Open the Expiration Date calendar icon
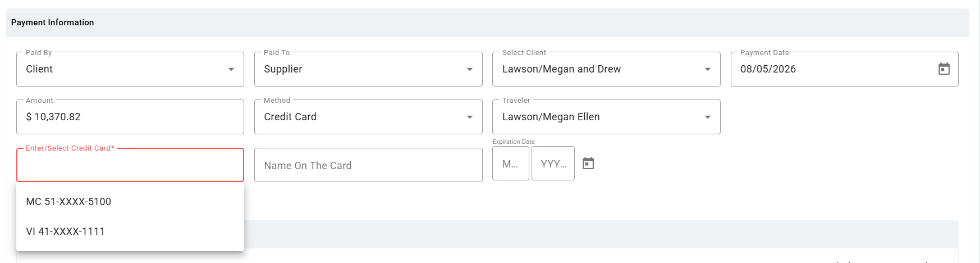Screen dimensions: 980x263 pos(588,164)
